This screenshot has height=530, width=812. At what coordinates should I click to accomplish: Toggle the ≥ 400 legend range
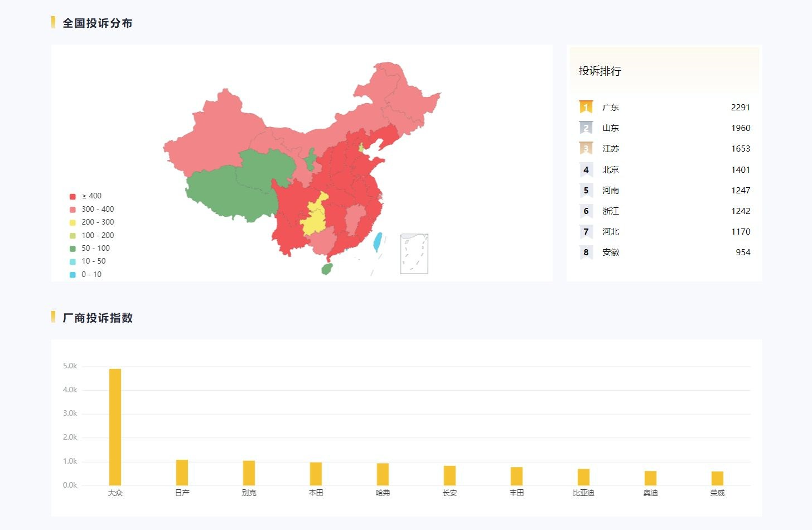pyautogui.click(x=85, y=196)
